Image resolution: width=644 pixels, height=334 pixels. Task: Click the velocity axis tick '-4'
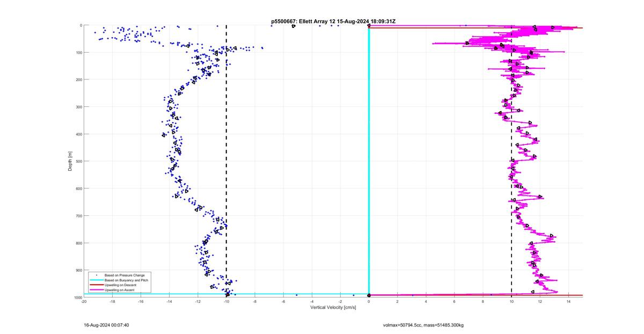[x=311, y=302]
